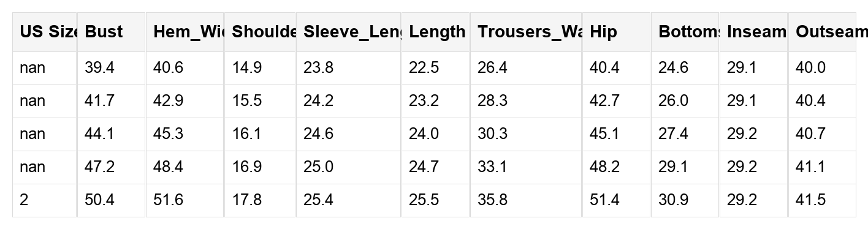Select the Bust column header

pyautogui.click(x=111, y=32)
